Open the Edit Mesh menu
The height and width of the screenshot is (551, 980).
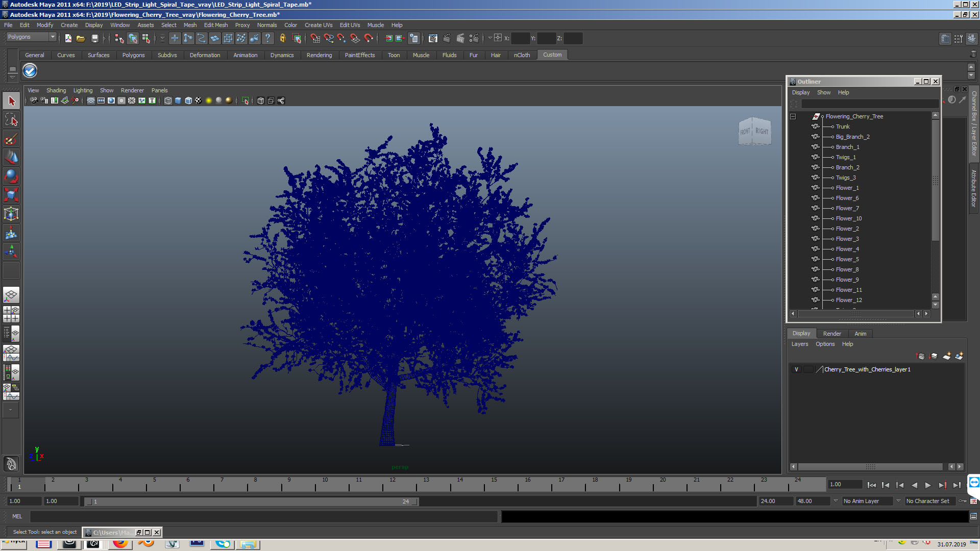pyautogui.click(x=215, y=25)
